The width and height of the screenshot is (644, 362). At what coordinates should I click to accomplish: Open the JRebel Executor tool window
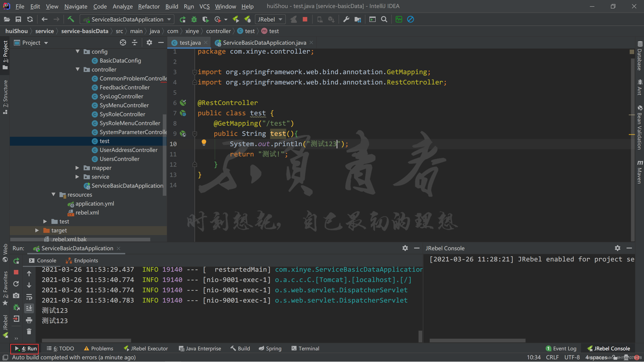tap(146, 349)
